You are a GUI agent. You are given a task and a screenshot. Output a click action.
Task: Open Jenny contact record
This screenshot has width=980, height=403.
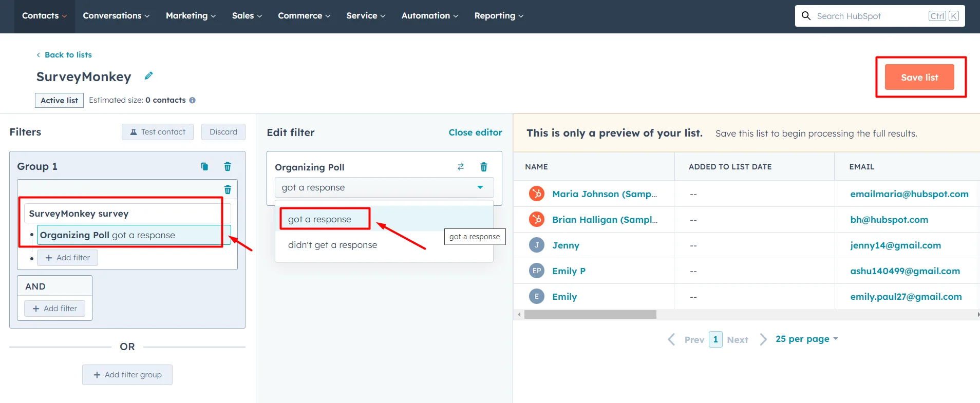point(566,245)
